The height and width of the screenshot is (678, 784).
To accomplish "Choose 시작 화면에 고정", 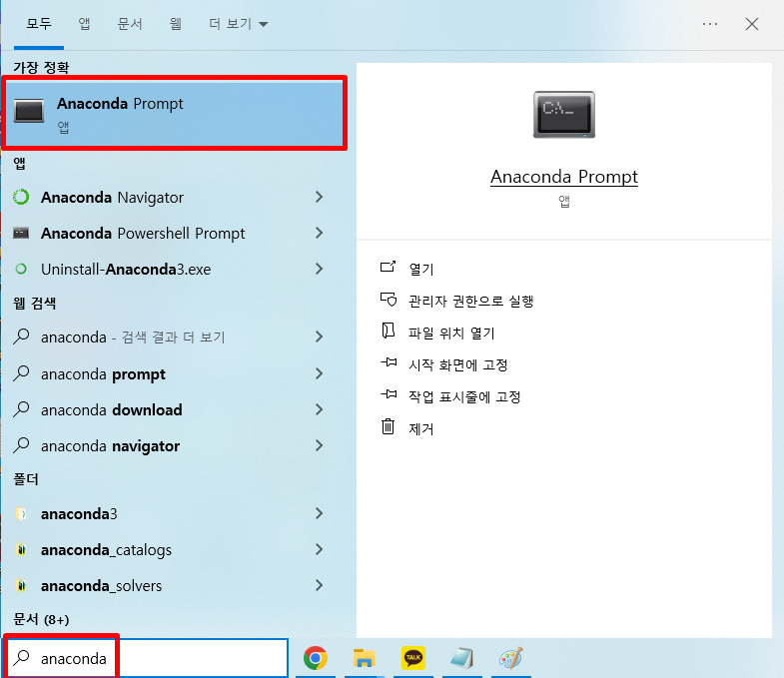I will 458,365.
